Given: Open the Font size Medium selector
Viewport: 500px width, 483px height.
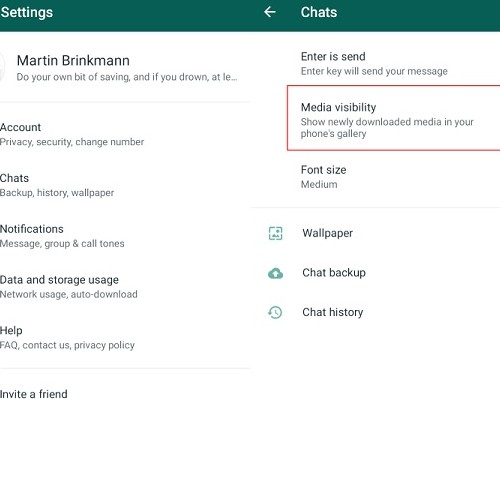Looking at the screenshot, I should tap(375, 177).
